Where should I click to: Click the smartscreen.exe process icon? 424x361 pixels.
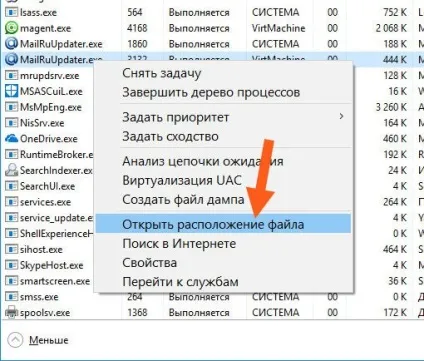[x=11, y=281]
